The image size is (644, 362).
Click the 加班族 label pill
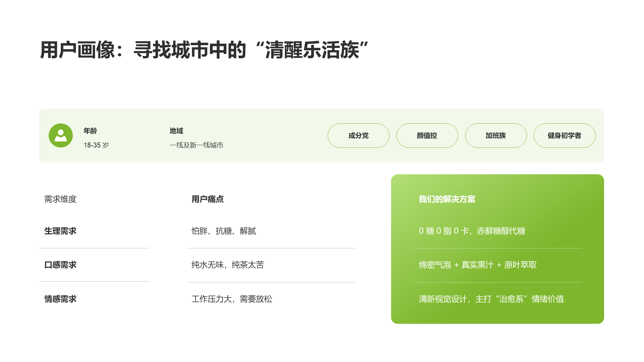[496, 135]
